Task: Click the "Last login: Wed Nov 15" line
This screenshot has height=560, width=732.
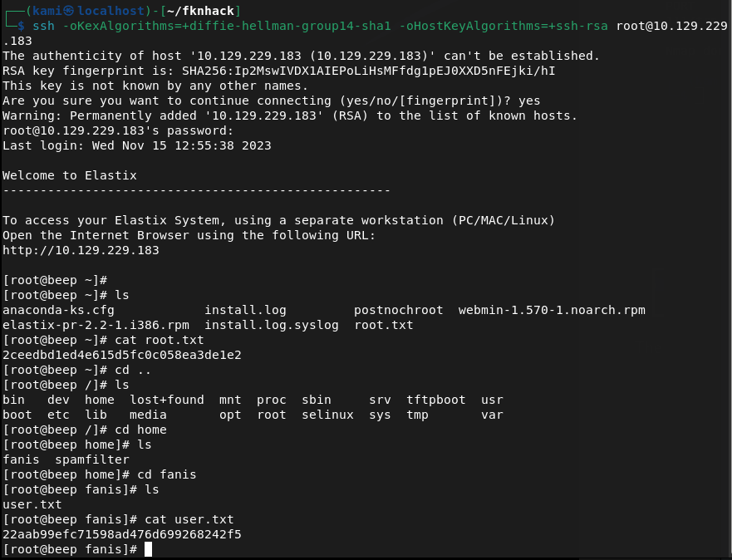Action: pyautogui.click(x=137, y=145)
